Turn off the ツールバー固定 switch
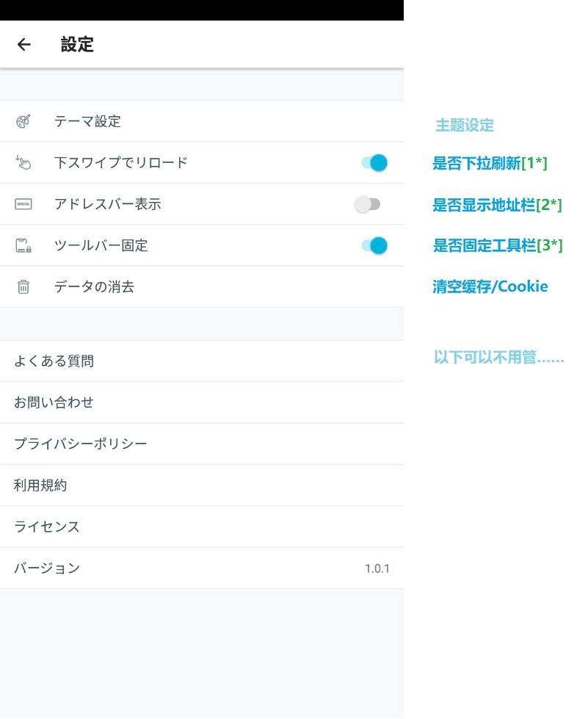This screenshot has height=719, width=588. (374, 246)
